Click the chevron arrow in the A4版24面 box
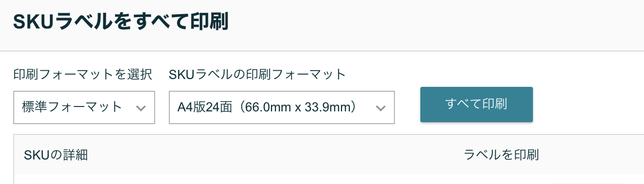Image resolution: width=644 pixels, height=184 pixels. point(380,108)
